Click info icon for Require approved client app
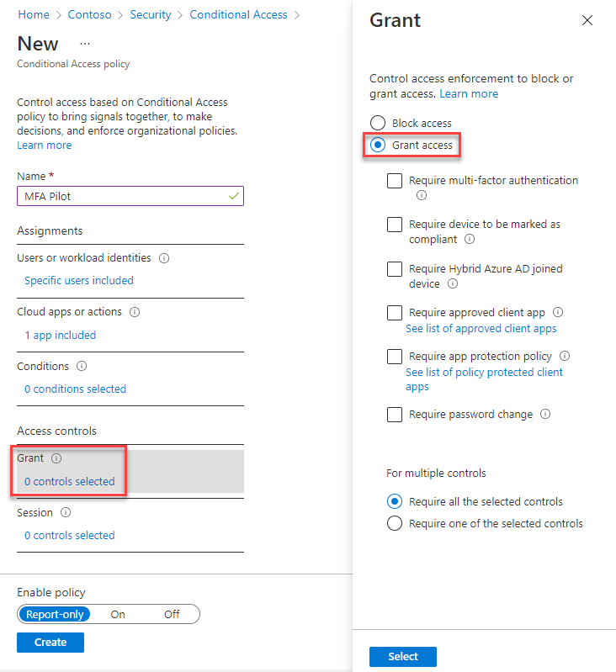The width and height of the screenshot is (616, 672). point(558,313)
